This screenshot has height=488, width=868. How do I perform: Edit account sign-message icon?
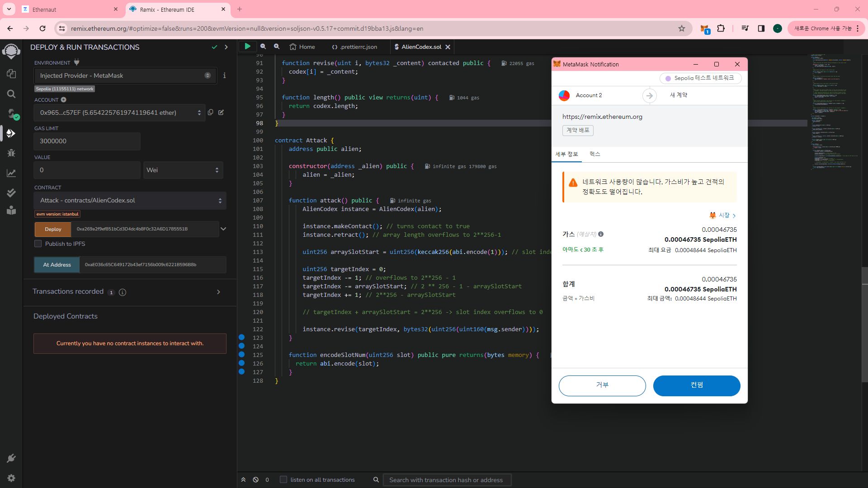[221, 113]
